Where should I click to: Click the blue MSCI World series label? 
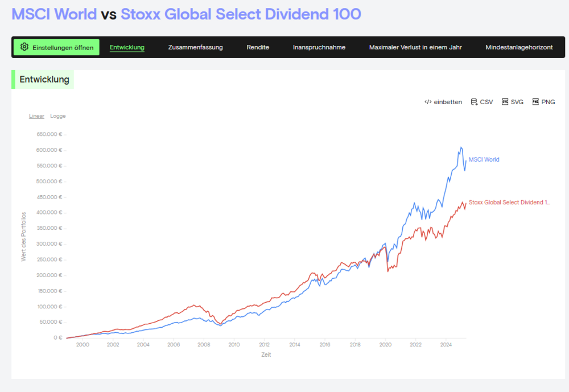tap(484, 160)
